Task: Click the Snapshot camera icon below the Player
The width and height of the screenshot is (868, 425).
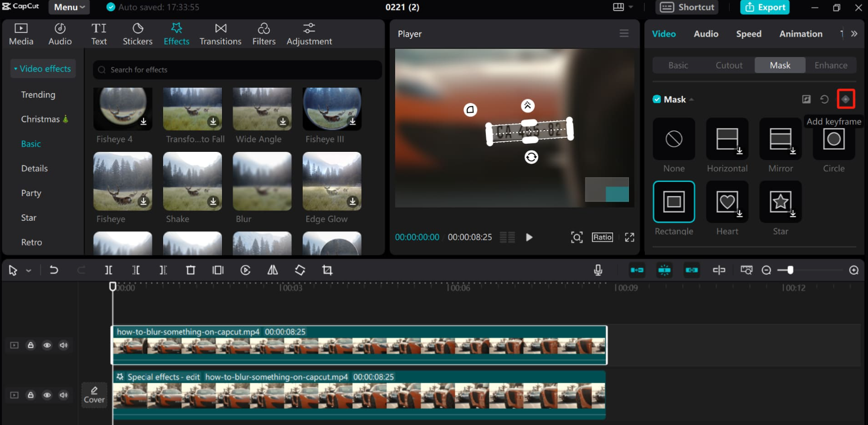Action: pyautogui.click(x=577, y=237)
